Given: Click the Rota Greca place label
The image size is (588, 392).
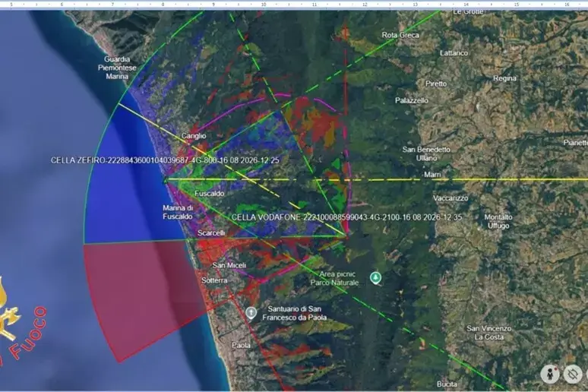Looking at the screenshot, I should tap(400, 35).
